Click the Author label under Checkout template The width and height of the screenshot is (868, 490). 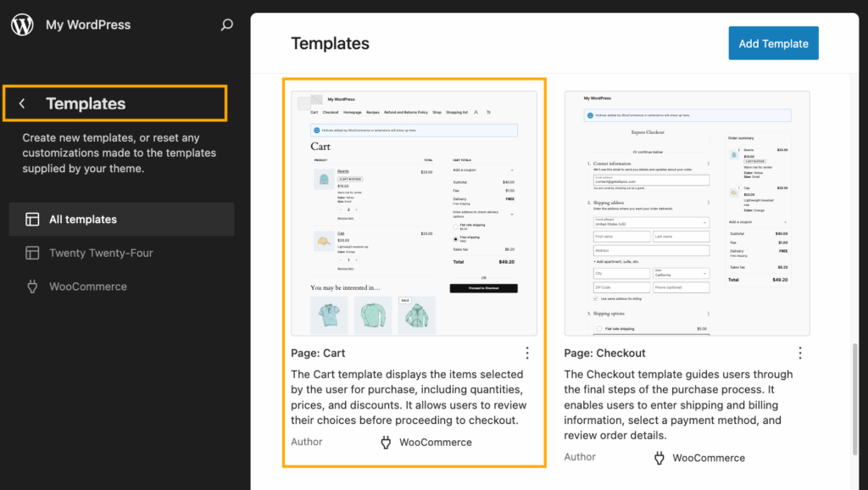(580, 457)
